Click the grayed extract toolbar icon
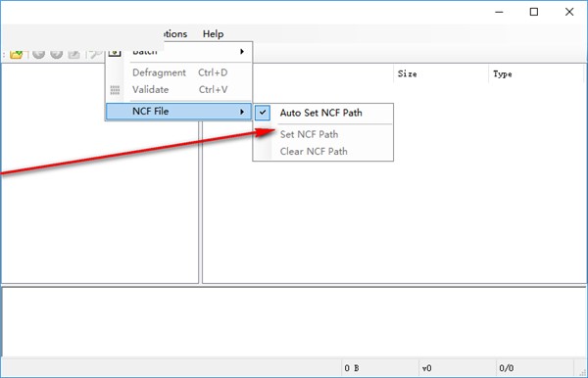This screenshot has height=378, width=588. (74, 54)
